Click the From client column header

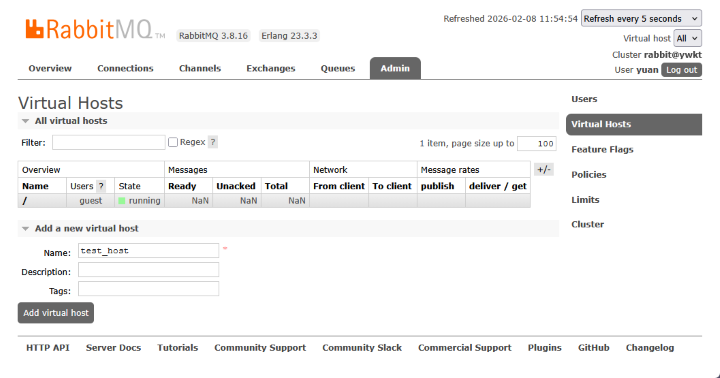(339, 186)
